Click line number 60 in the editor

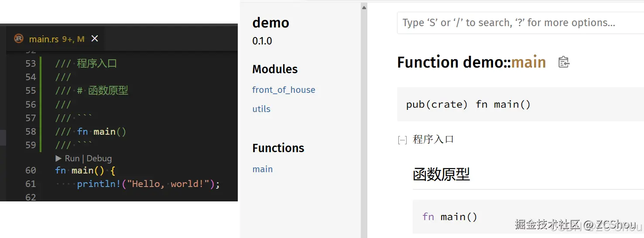(31, 170)
